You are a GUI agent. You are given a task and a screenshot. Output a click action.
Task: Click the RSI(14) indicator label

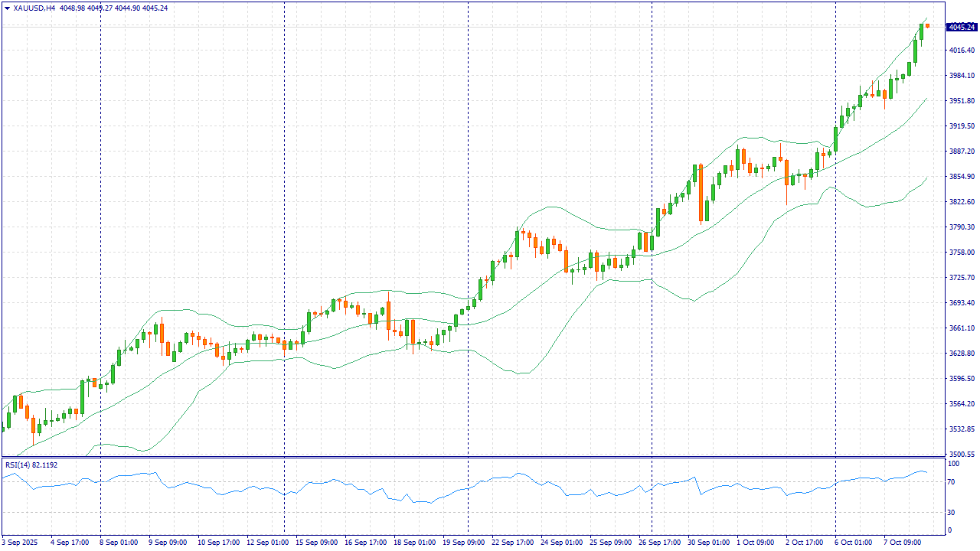click(31, 465)
